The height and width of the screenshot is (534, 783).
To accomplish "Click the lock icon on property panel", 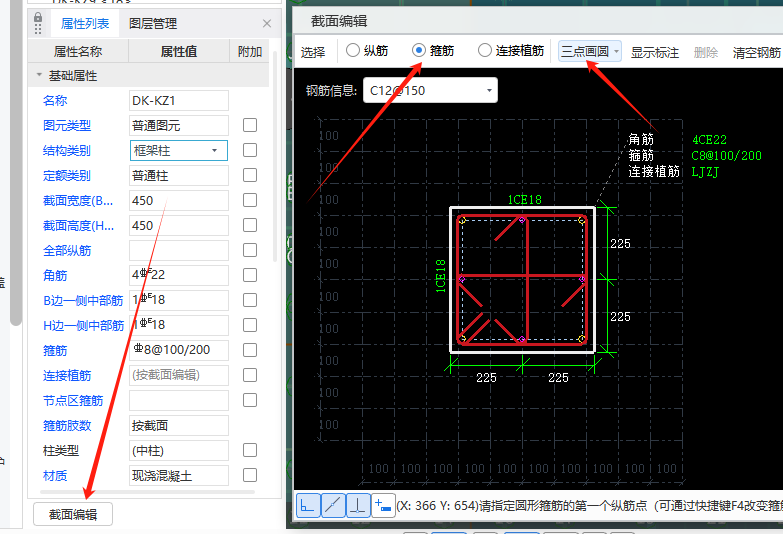I will pyautogui.click(x=38, y=19).
